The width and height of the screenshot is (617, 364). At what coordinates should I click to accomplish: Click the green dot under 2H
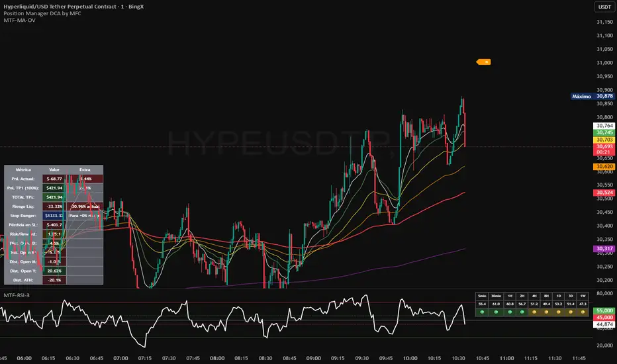tap(520, 312)
